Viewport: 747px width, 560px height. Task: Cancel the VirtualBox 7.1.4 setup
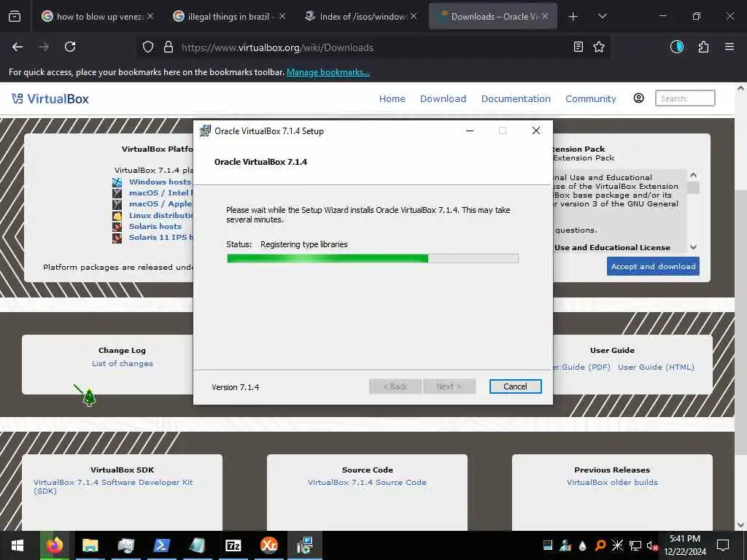coord(516,386)
